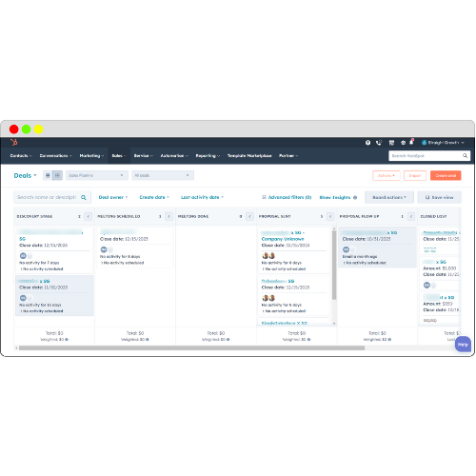Open the All deals filter dropdown
Image resolution: width=476 pixels, height=476 pixels.
click(163, 175)
